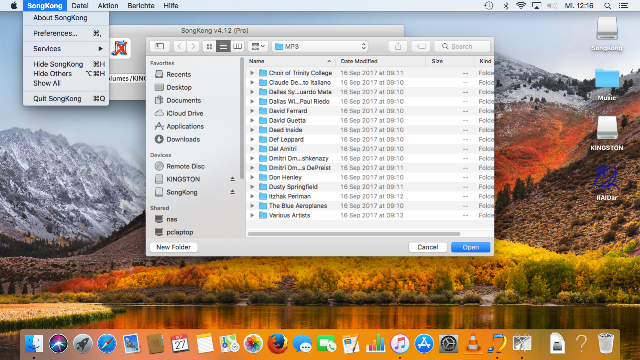The image size is (640, 360).
Task: Click the Open button
Action: point(471,247)
